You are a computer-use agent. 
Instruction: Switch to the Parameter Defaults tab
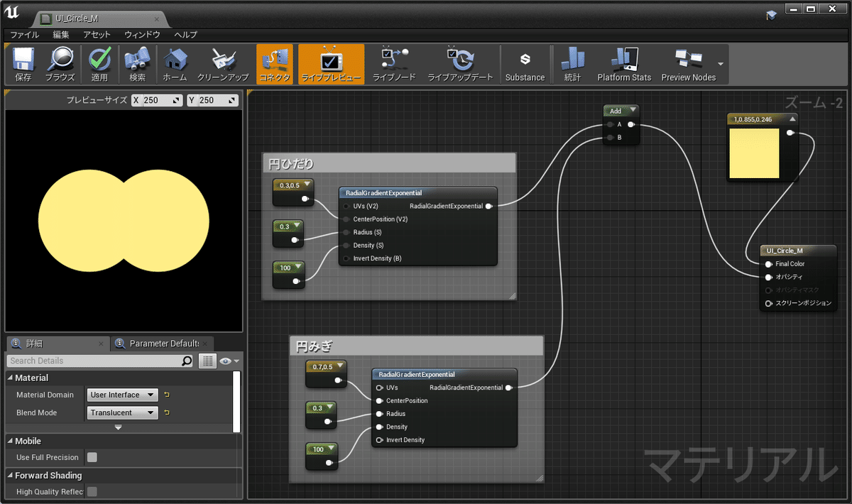click(162, 344)
